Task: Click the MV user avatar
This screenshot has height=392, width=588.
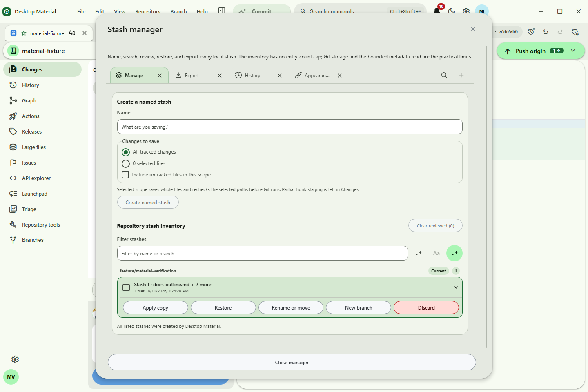Action: pos(11,377)
